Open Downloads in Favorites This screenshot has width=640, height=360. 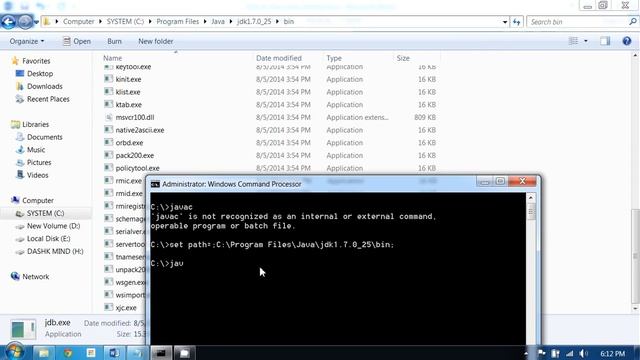pyautogui.click(x=44, y=86)
